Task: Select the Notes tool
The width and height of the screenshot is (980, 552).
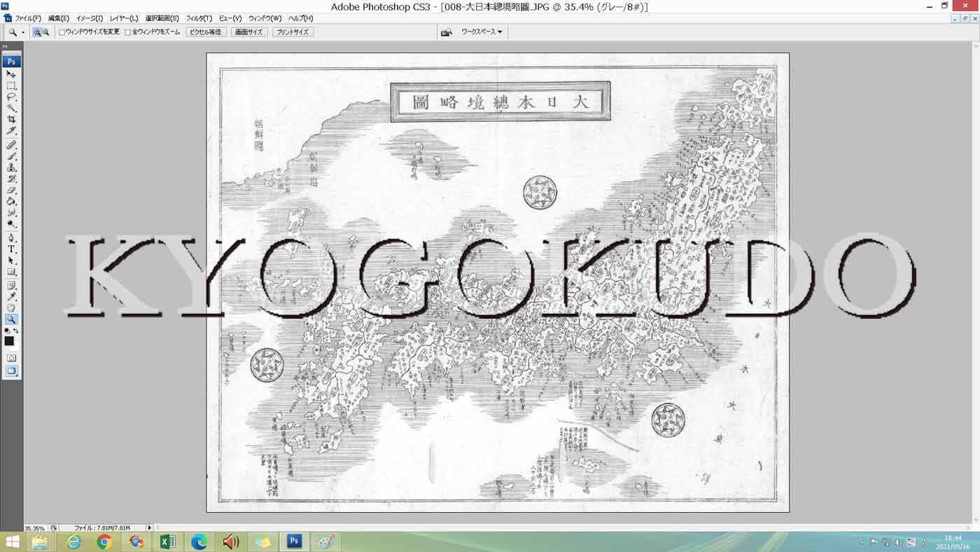Action: pos(11,285)
